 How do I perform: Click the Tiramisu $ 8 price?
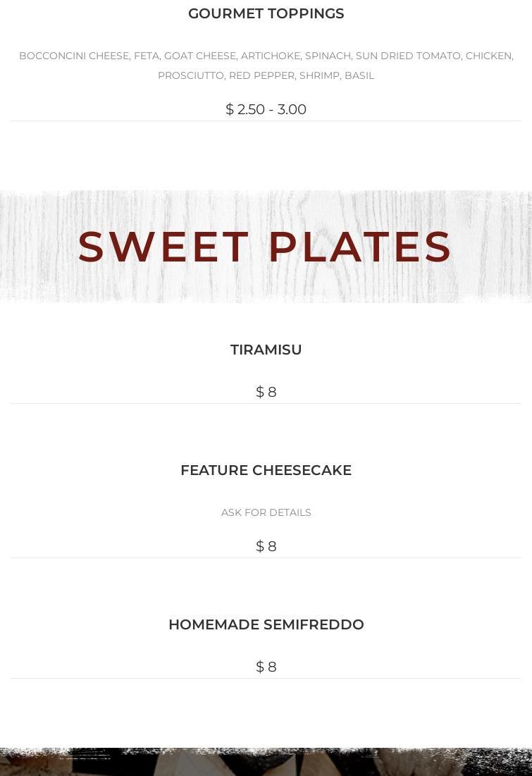266,392
